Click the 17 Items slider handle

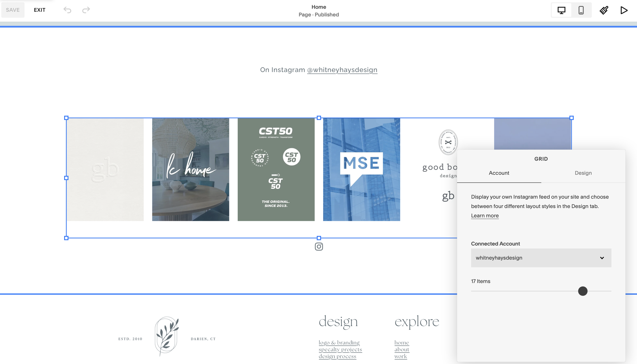582,291
